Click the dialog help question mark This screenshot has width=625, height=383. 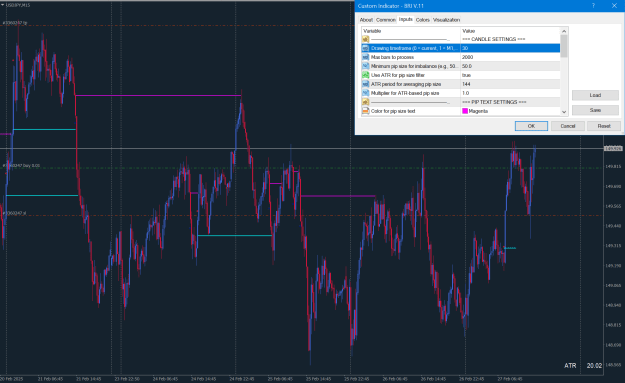click(x=593, y=6)
